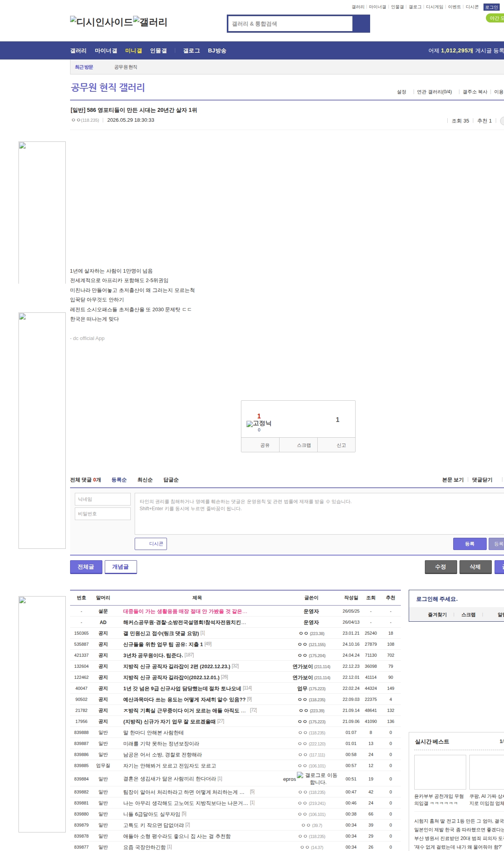Click 즐겨찾기 in login box

click(x=437, y=615)
